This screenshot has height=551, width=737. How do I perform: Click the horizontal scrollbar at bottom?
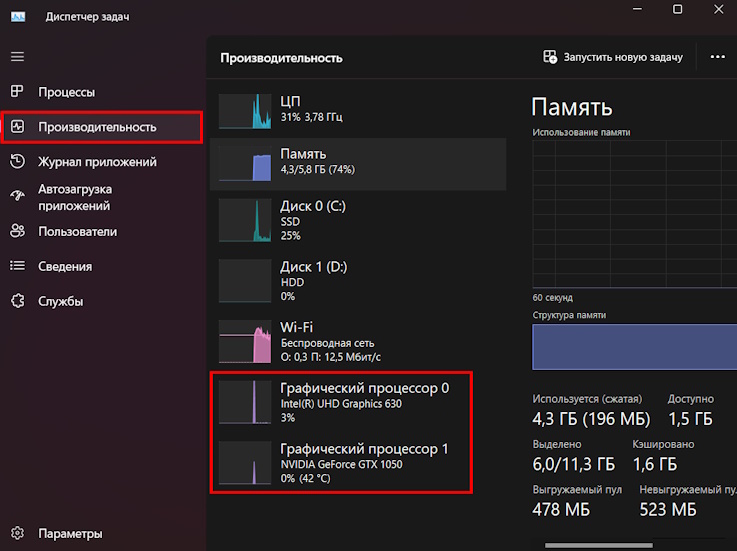click(x=599, y=545)
